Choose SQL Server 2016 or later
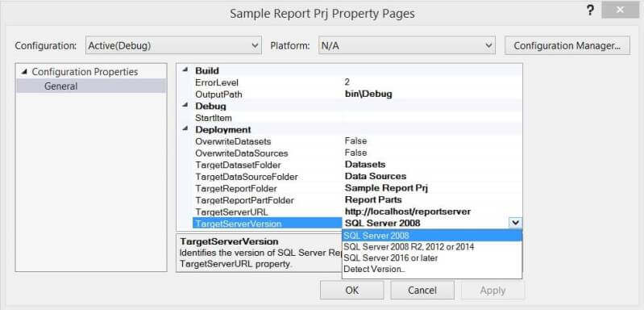Screen dimensions: 644x310 [432, 258]
